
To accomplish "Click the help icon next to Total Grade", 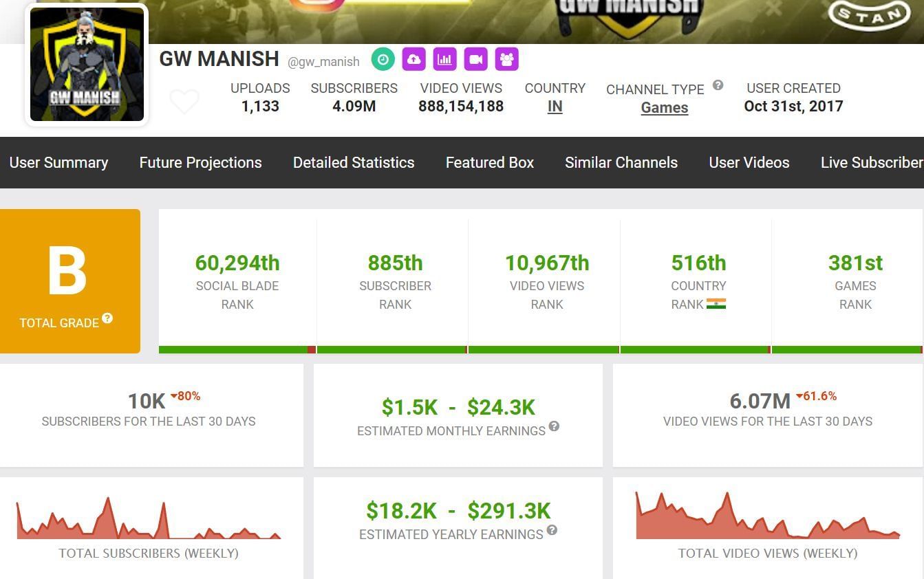I will click(107, 318).
